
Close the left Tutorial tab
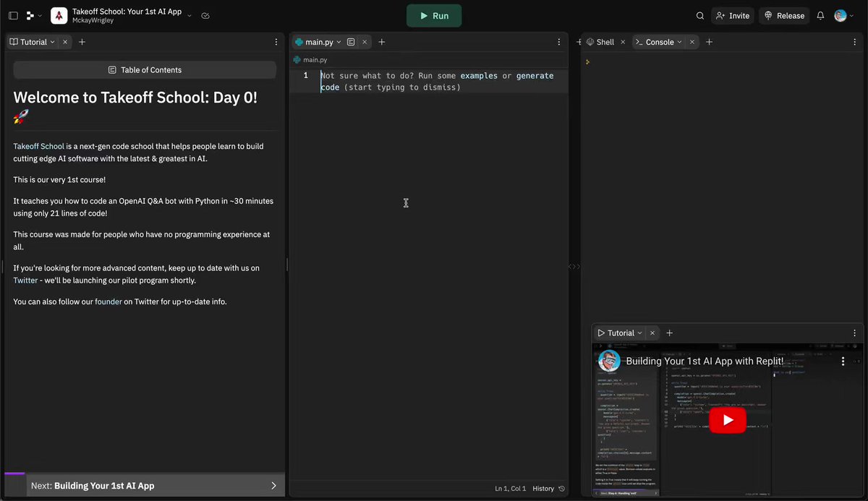coord(65,42)
